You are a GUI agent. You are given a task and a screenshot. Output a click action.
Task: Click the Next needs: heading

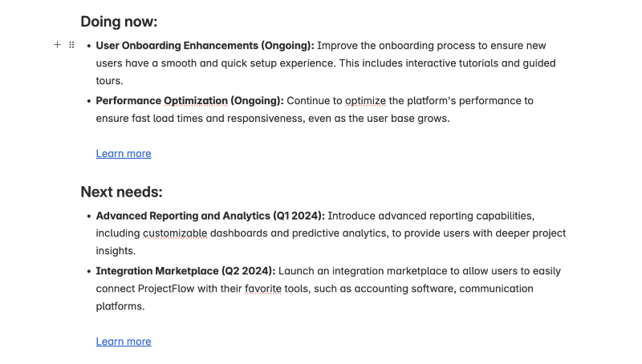click(x=121, y=192)
